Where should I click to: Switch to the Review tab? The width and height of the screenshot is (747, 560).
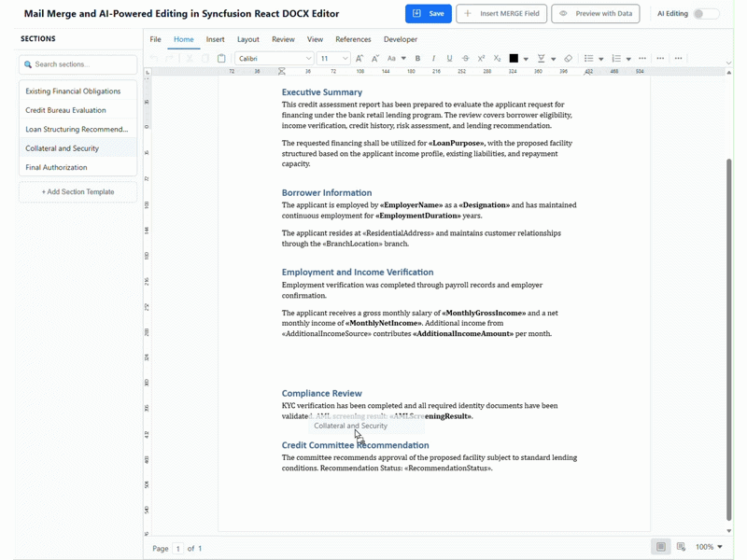pyautogui.click(x=284, y=39)
